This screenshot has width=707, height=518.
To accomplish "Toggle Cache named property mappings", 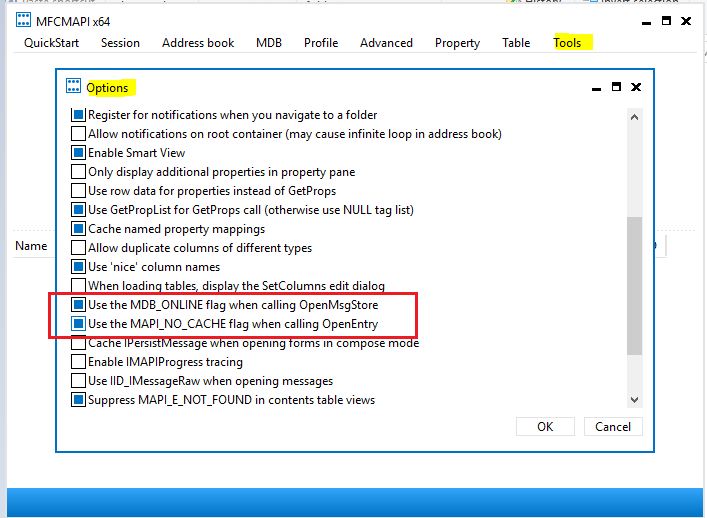I will 78,229.
